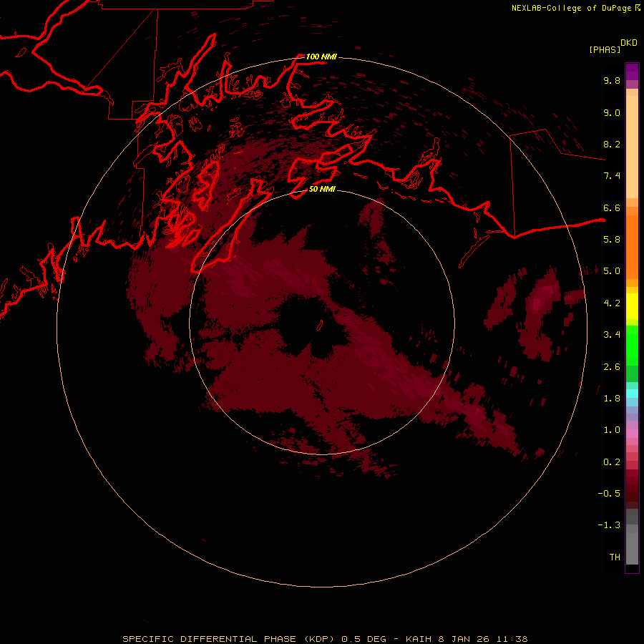Image resolution: width=644 pixels, height=644 pixels.
Task: Pick the bright green band on the color scale
Action: point(632,346)
